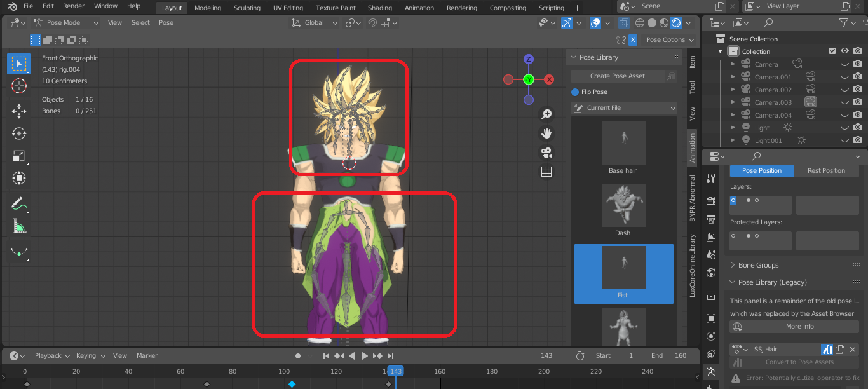868x389 pixels.
Task: Select the Base hair pose thumbnail
Action: click(623, 143)
